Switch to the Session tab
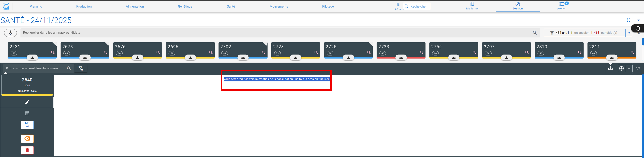Image resolution: width=644 pixels, height=158 pixels. [518, 6]
